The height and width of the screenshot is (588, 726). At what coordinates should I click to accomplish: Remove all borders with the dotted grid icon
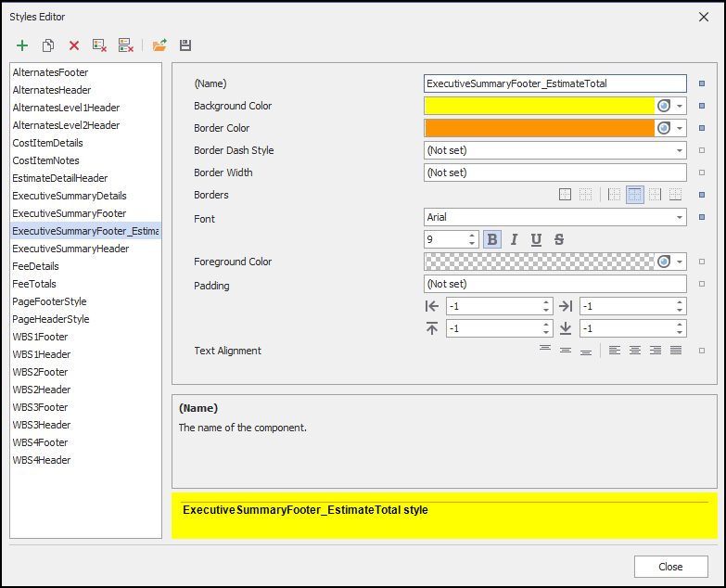[x=586, y=195]
